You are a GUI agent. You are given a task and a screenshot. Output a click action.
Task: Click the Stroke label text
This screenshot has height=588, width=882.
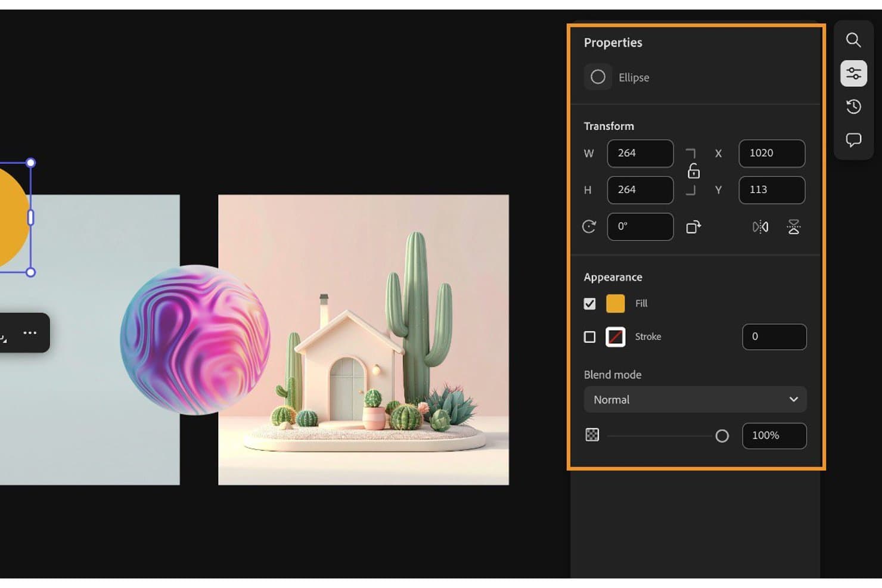[x=648, y=337]
